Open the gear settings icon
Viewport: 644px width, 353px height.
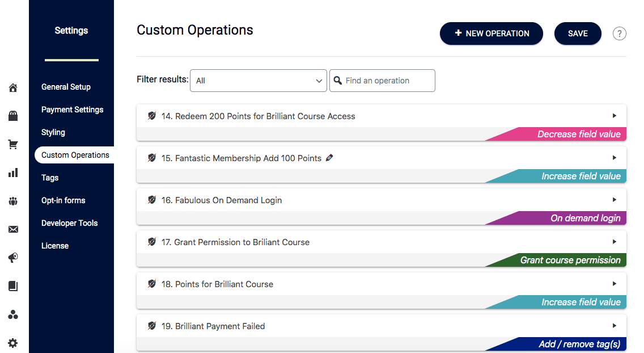point(12,343)
